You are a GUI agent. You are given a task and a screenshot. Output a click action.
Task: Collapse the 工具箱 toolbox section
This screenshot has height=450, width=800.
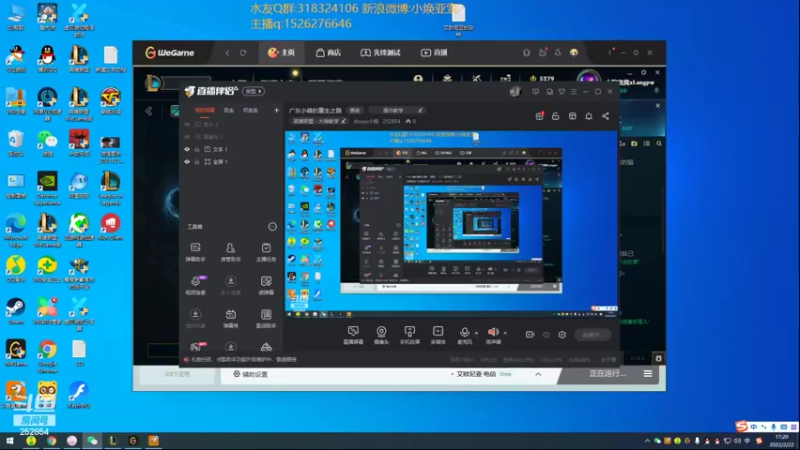tap(272, 227)
